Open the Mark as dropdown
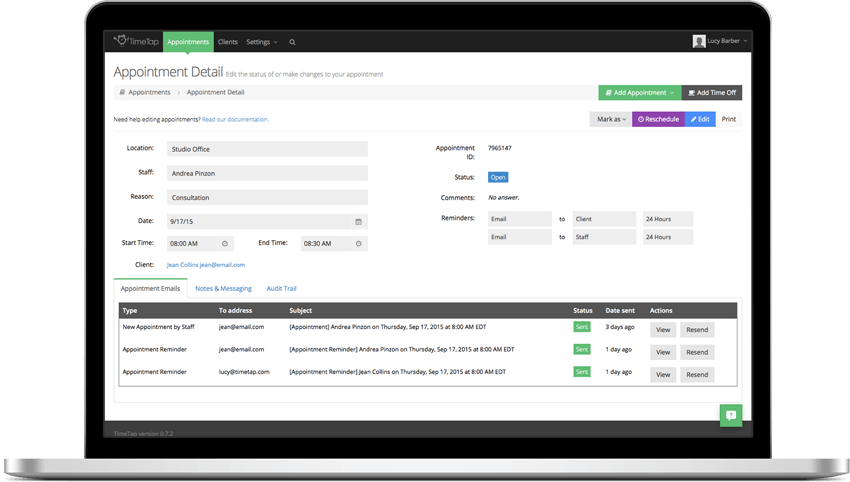This screenshot has height=482, width=850. click(x=611, y=119)
